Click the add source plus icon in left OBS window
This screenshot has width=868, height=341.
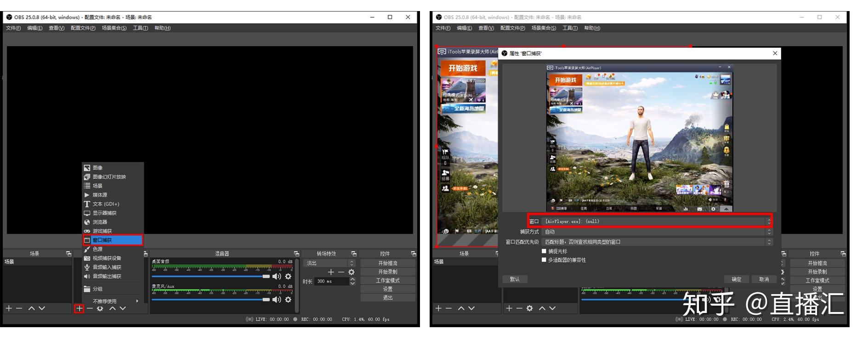pos(79,308)
